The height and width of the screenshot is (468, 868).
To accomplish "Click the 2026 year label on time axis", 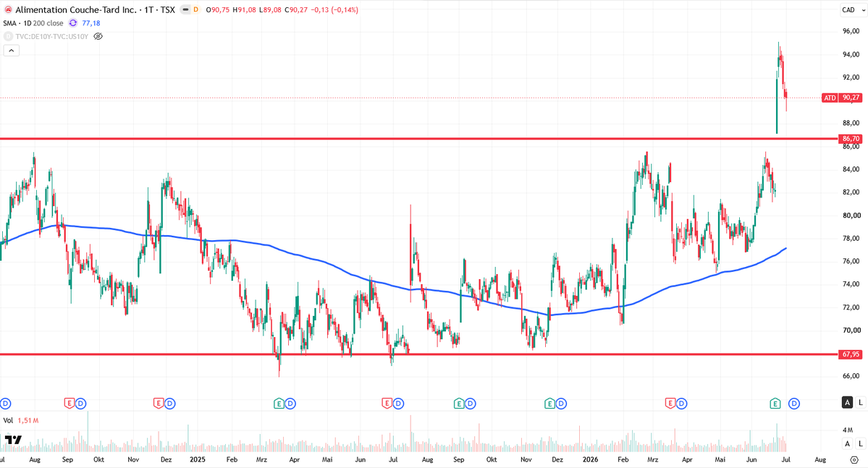I will click(590, 460).
